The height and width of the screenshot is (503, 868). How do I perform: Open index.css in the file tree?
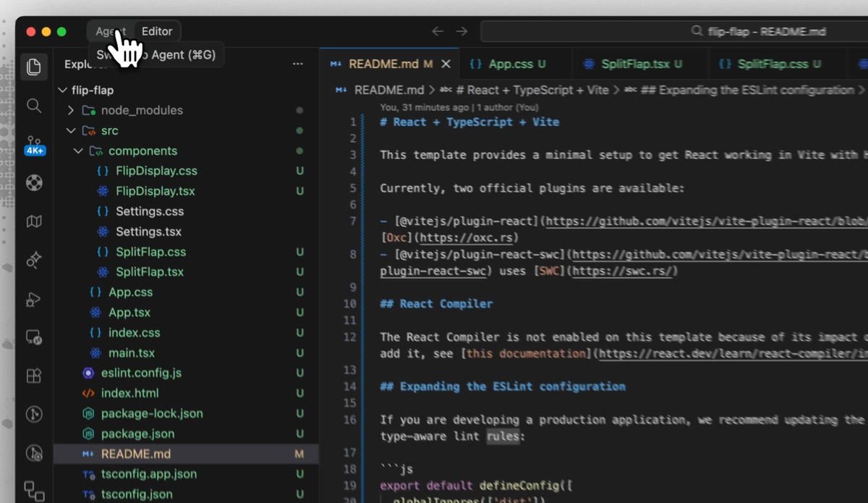[x=134, y=333]
